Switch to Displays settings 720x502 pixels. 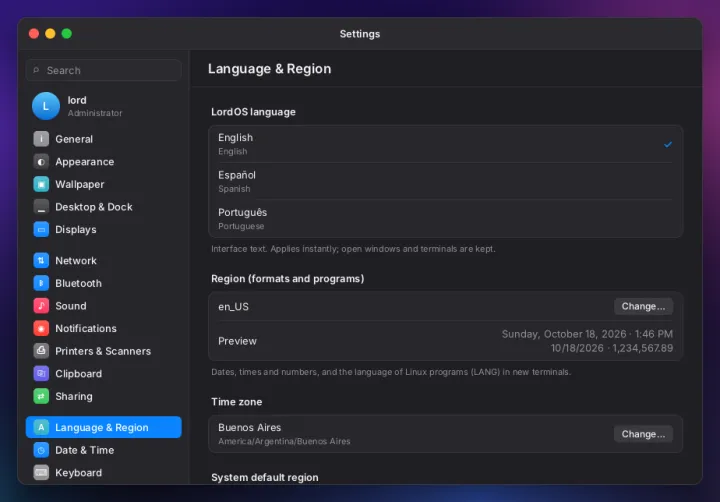104,229
